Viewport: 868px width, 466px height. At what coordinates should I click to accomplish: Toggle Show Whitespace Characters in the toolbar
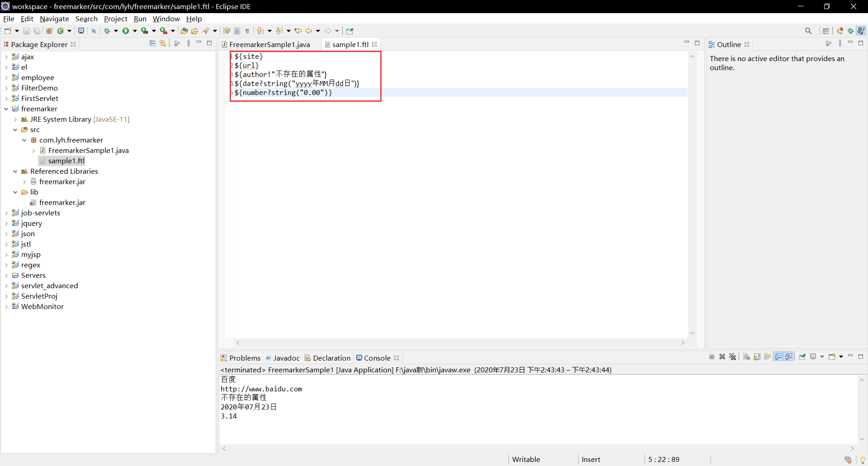pyautogui.click(x=247, y=31)
